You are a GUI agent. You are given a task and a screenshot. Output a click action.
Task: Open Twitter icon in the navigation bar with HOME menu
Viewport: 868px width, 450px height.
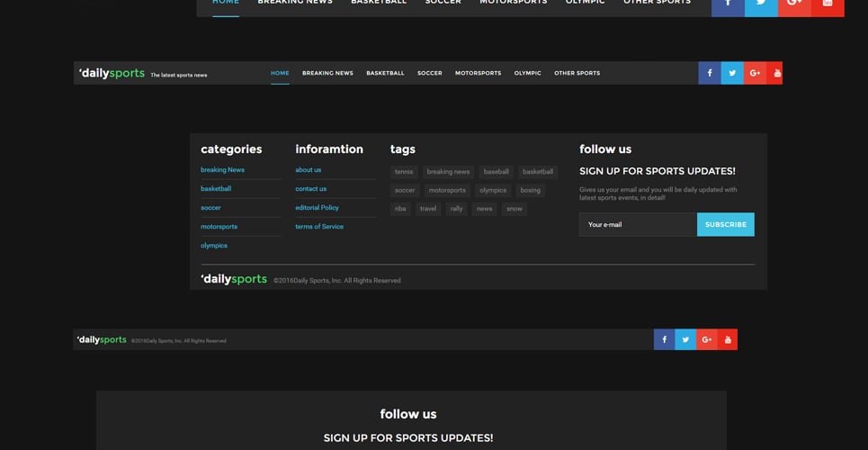pyautogui.click(x=732, y=73)
